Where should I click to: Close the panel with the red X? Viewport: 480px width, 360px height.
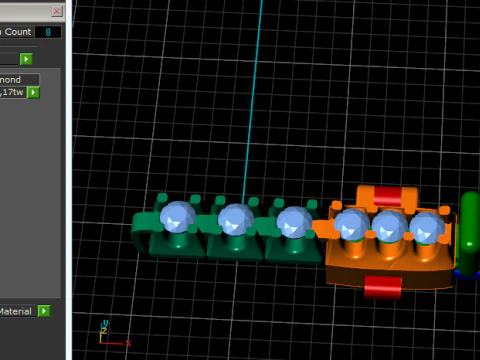click(57, 11)
